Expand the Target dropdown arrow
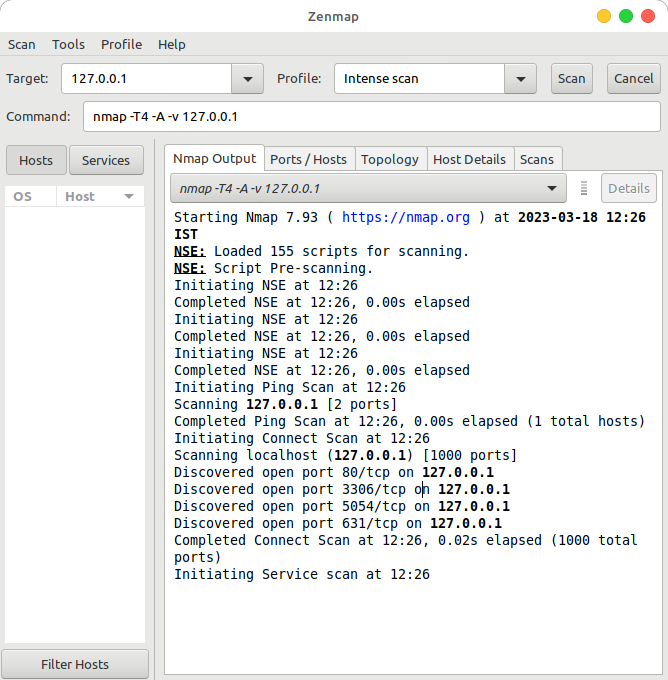This screenshot has height=680, width=668. coord(247,79)
